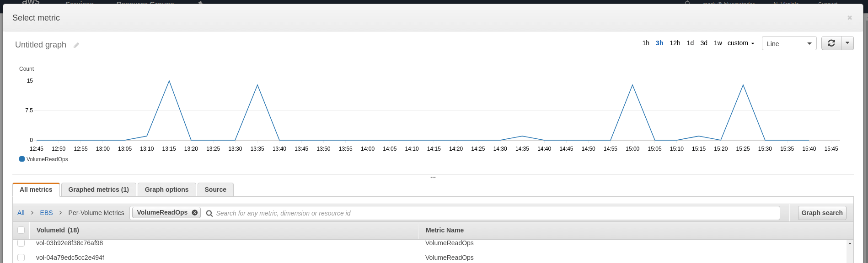Click the search magnifier icon

coord(209,213)
